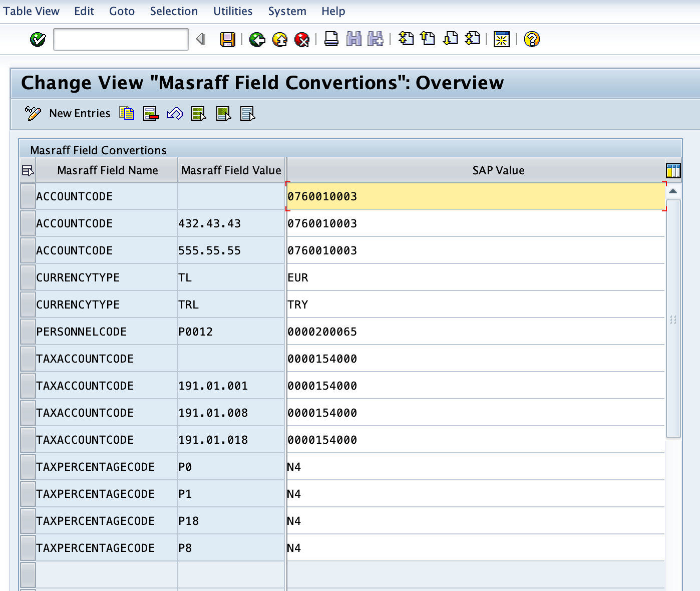Click the Masraff Field Value TRL cell
Screen dimensions: 700x591
click(231, 305)
